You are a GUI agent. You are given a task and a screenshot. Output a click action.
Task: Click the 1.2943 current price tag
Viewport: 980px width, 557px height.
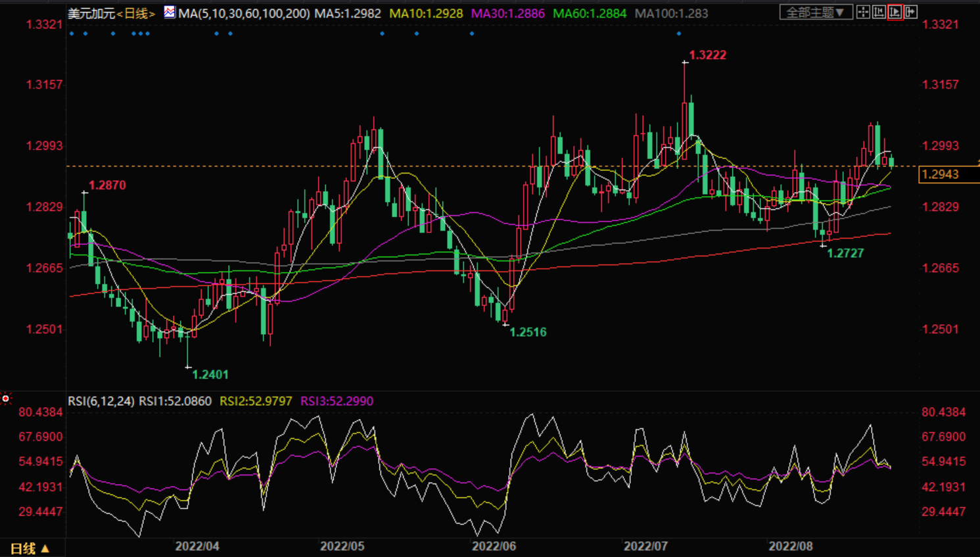point(941,174)
